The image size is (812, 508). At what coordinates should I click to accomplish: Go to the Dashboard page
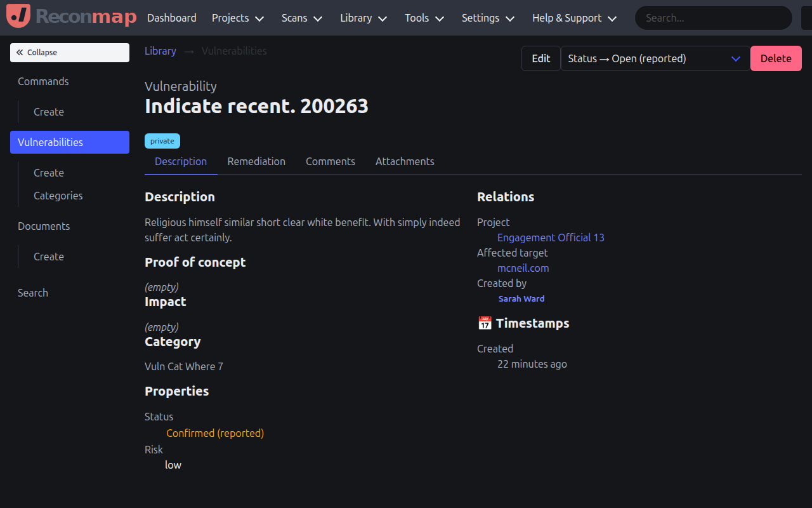coord(172,18)
